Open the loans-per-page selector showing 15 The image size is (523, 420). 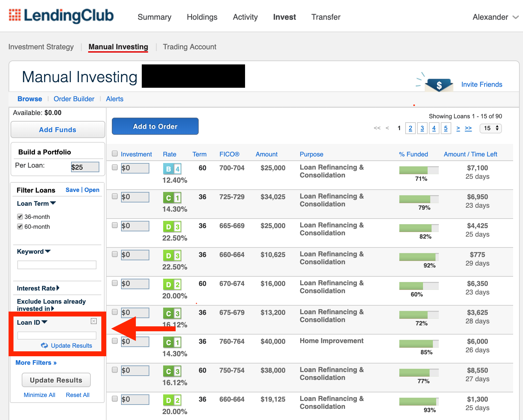(491, 128)
